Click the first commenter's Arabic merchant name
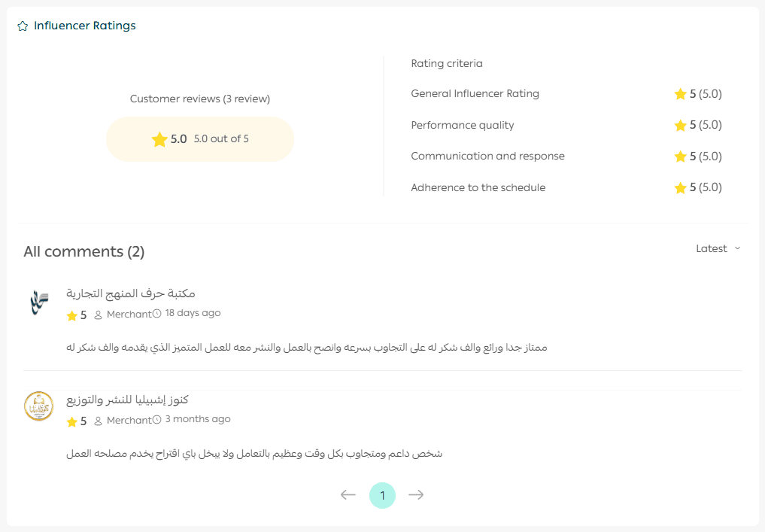 click(x=131, y=293)
